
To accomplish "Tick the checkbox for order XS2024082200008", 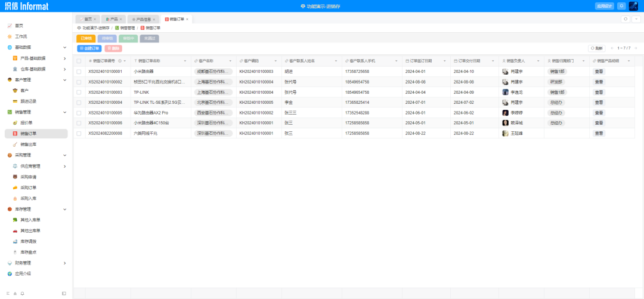I will [x=79, y=133].
